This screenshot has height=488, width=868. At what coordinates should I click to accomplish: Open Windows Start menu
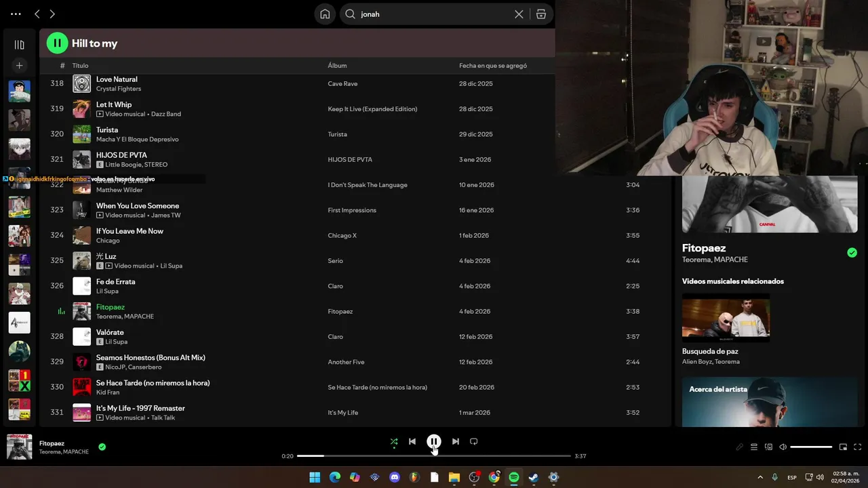click(x=315, y=477)
